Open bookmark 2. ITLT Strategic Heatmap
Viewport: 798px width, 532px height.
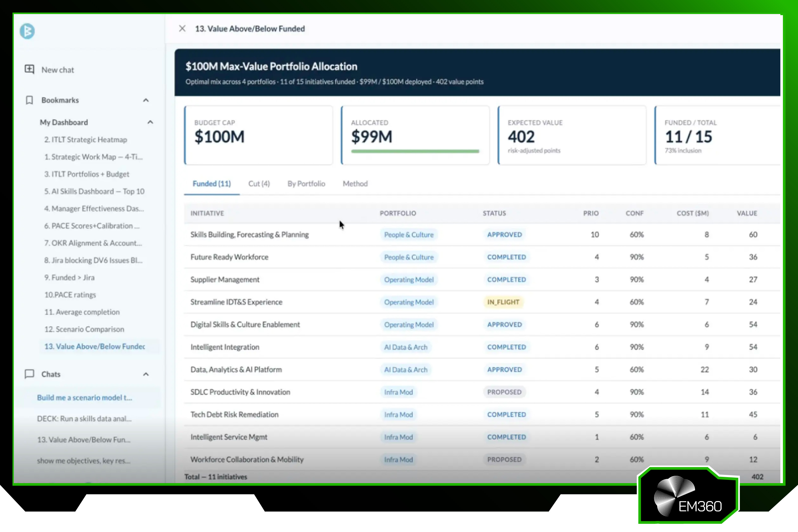(86, 139)
